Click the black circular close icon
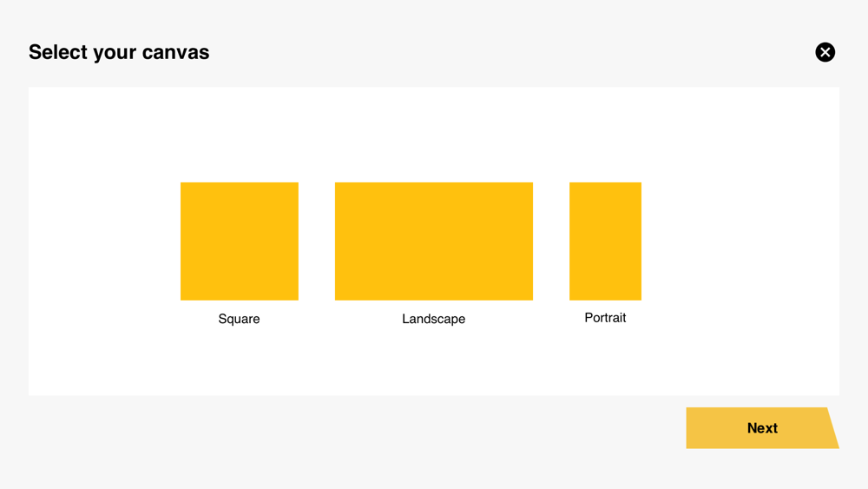Image resolution: width=868 pixels, height=489 pixels. coord(825,52)
